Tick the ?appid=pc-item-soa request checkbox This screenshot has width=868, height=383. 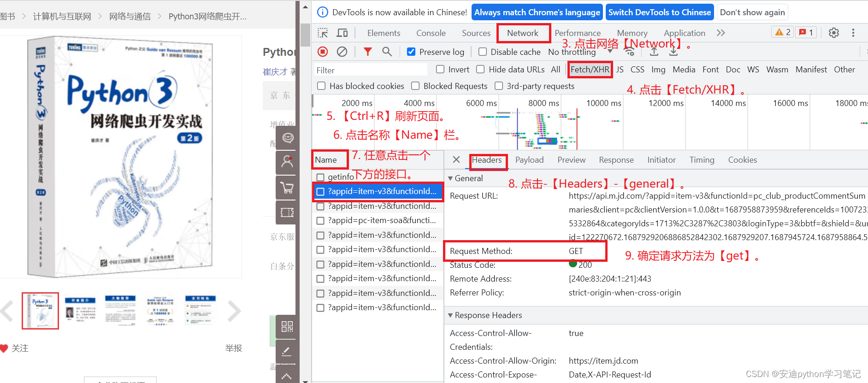[x=320, y=221]
